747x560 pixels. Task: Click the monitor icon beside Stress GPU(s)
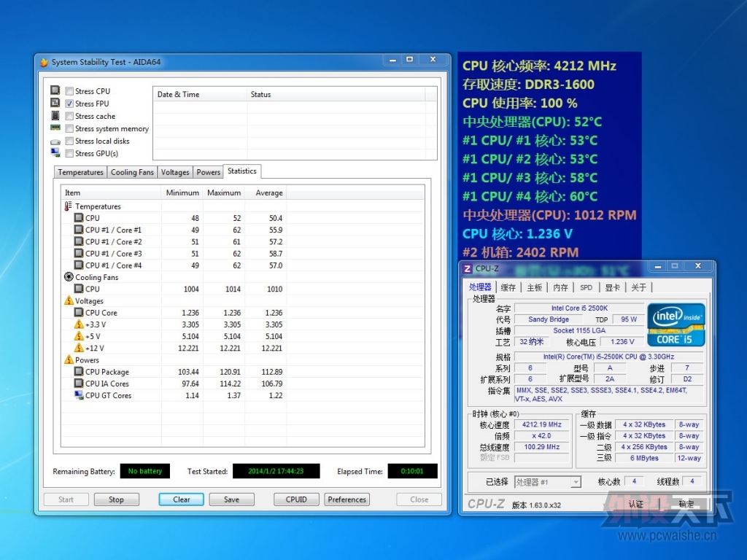click(x=55, y=153)
